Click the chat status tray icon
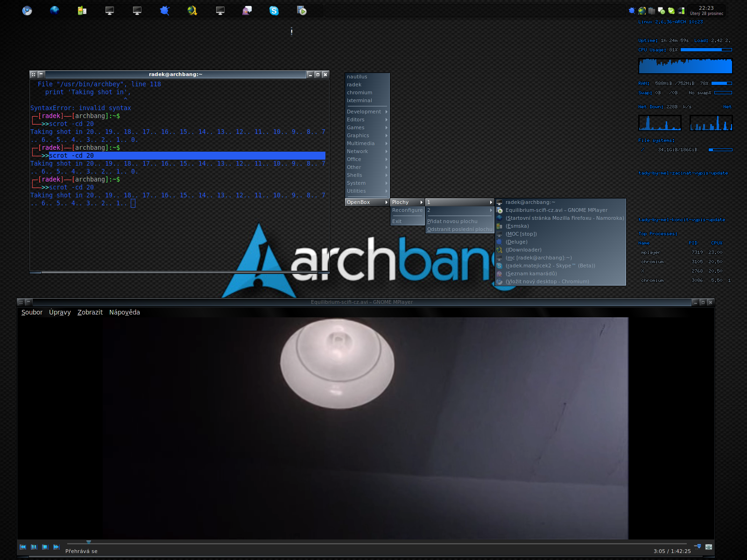Image resolution: width=747 pixels, height=560 pixels. 662,11
